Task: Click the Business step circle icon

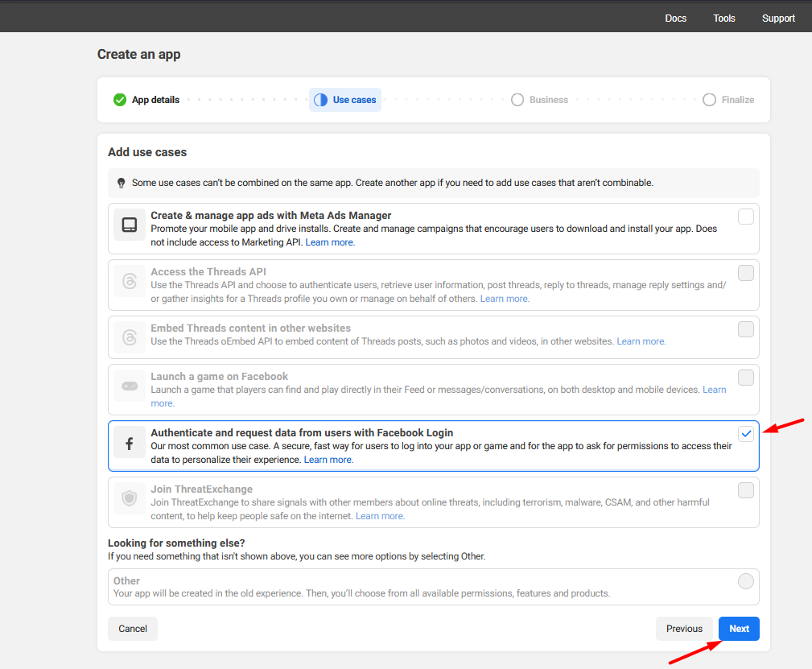Action: (x=517, y=100)
